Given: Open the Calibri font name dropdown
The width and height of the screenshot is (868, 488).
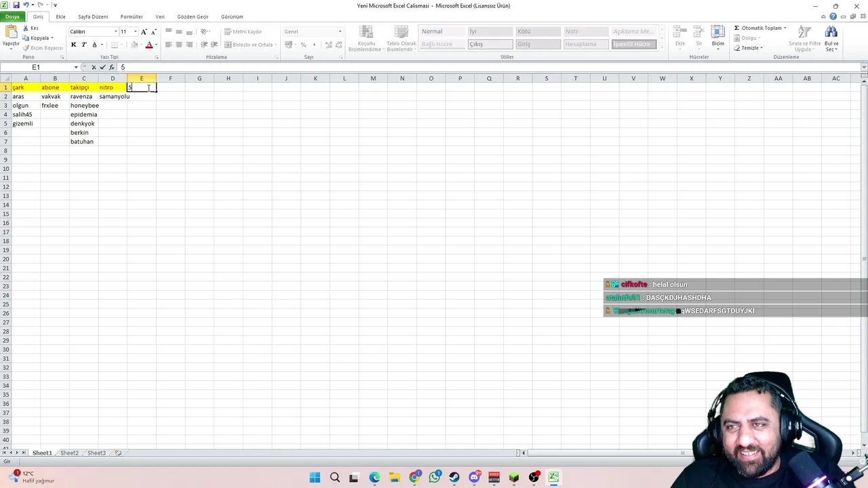Looking at the screenshot, I should (x=117, y=32).
